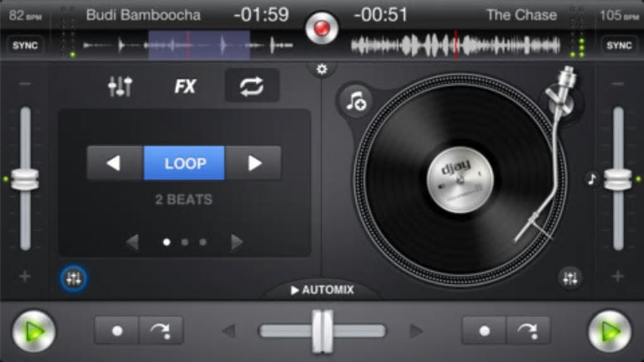The image size is (644, 362).
Task: Play the right deck
Action: 610,331
